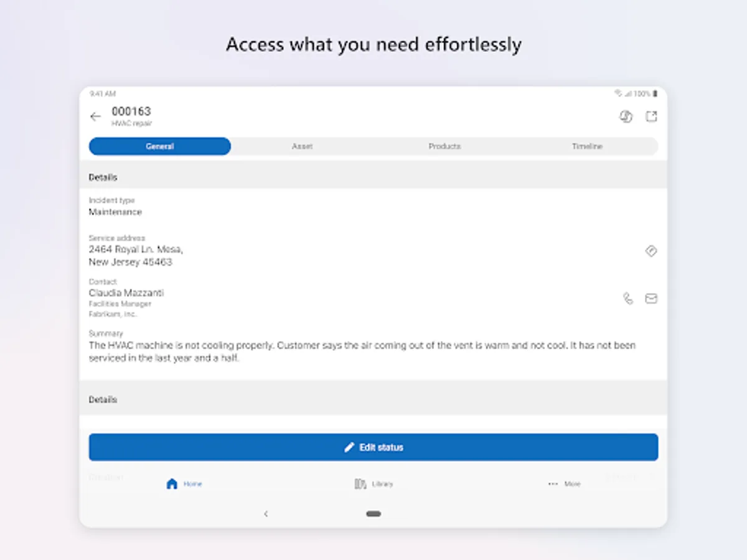
Task: Collapse the first Details section header
Action: [102, 177]
